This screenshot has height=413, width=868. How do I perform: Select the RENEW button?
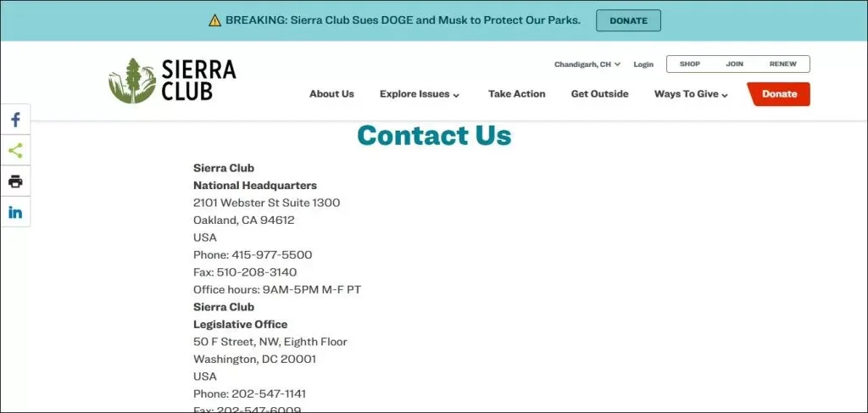[x=782, y=64]
